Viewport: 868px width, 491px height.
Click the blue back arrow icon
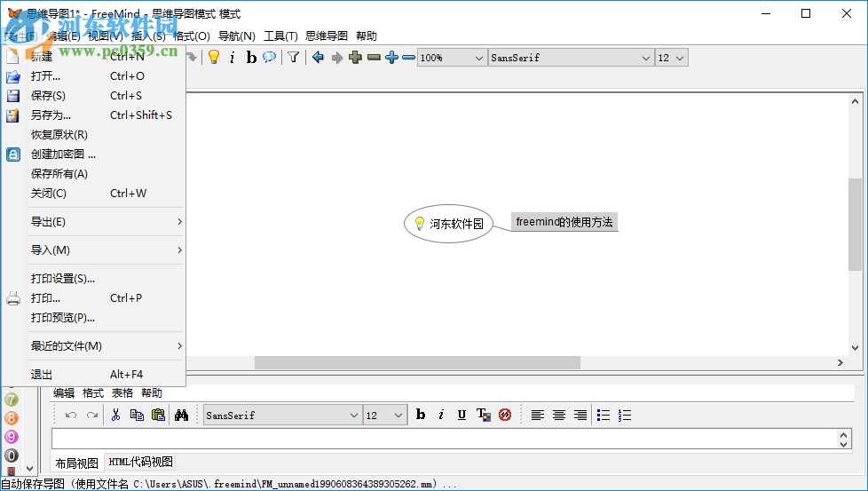click(318, 57)
